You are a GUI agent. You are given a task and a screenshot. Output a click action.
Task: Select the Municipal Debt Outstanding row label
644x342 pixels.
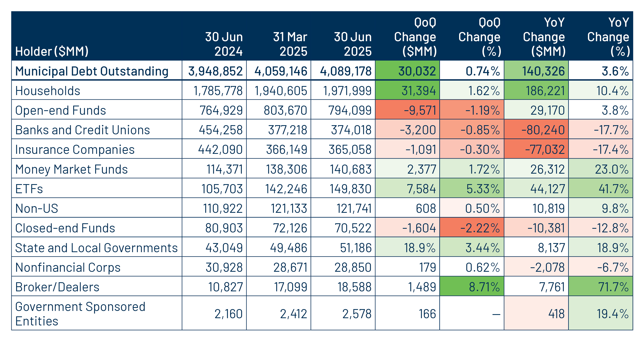point(92,71)
